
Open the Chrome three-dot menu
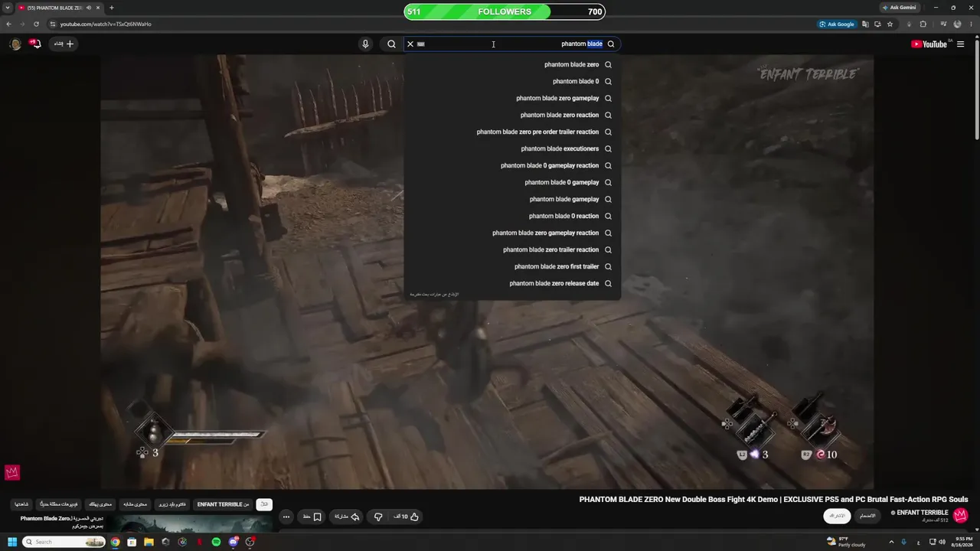click(972, 24)
